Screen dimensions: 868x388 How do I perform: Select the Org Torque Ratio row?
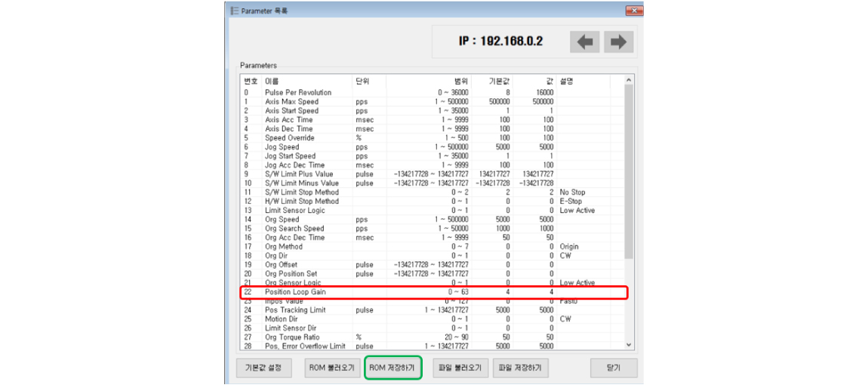click(x=432, y=337)
